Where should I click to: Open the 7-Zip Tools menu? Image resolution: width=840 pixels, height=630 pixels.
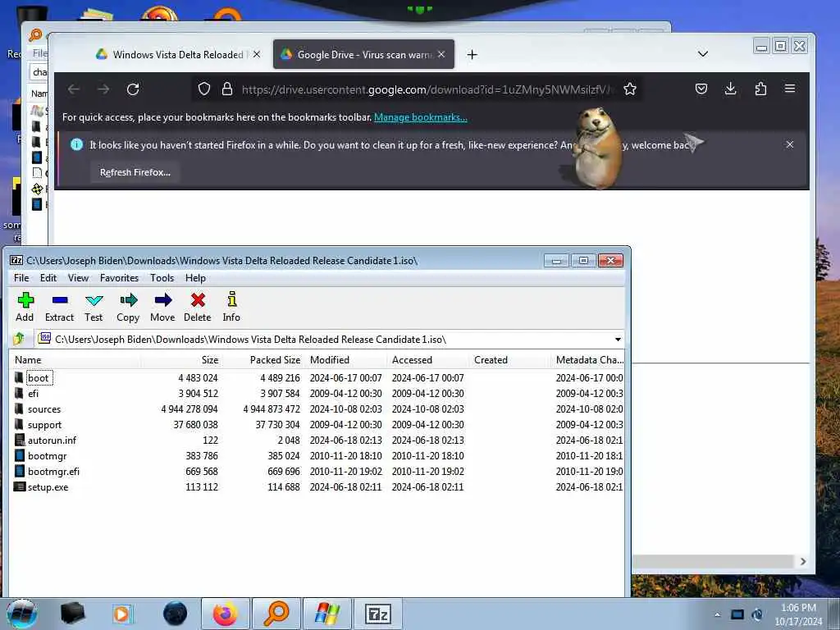[x=162, y=277]
